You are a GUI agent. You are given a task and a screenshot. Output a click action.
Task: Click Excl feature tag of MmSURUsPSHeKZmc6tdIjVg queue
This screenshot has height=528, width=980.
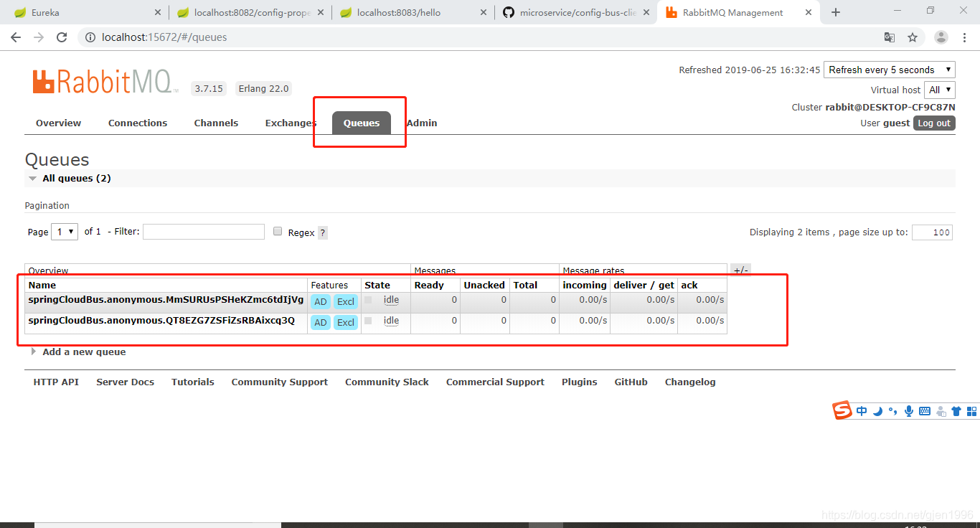tap(346, 302)
